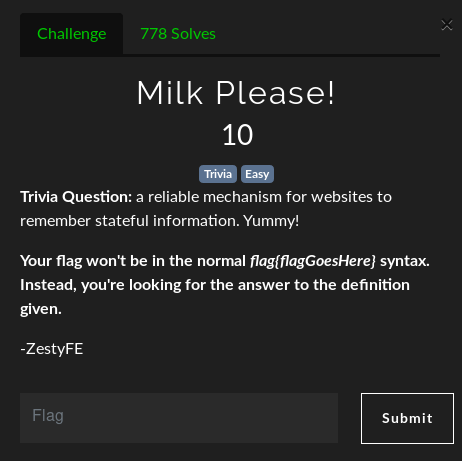
Task: Click the word syntax. after the flag example
Action: tap(405, 261)
